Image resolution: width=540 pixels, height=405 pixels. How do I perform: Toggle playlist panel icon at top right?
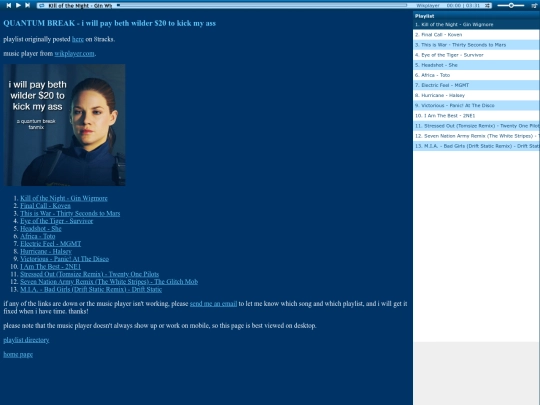click(534, 6)
